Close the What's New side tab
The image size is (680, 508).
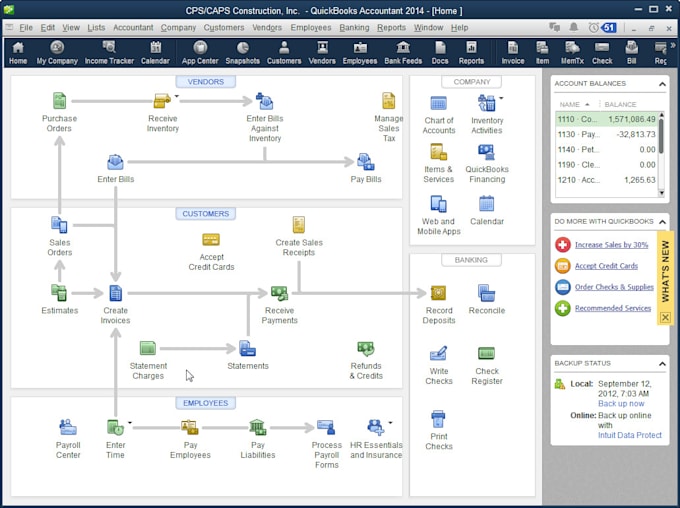[665, 318]
